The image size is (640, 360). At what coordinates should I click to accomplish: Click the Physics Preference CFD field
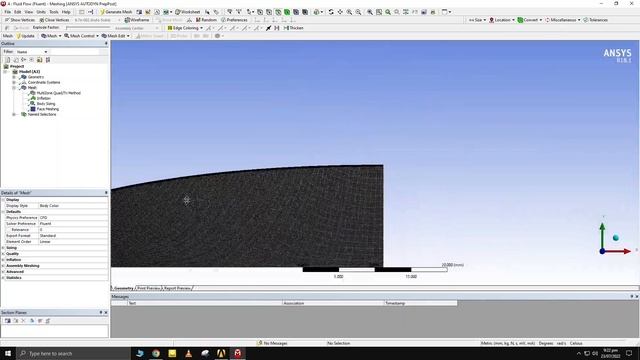click(x=73, y=218)
